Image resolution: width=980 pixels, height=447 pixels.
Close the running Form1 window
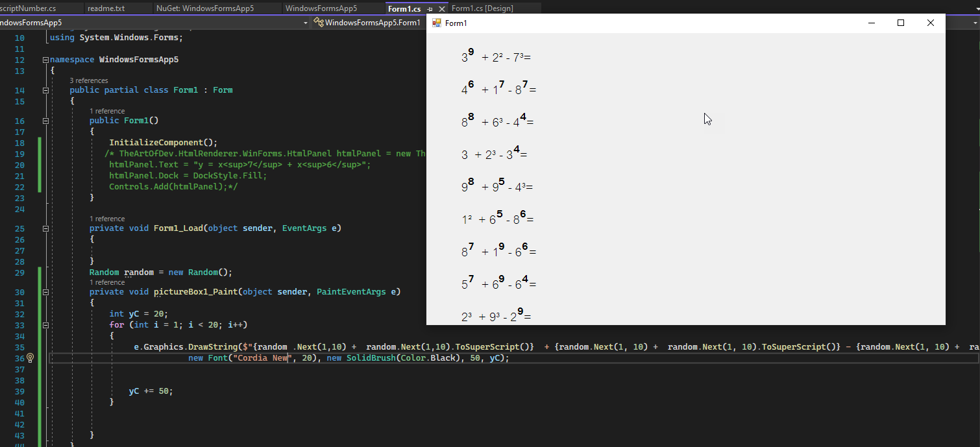930,23
